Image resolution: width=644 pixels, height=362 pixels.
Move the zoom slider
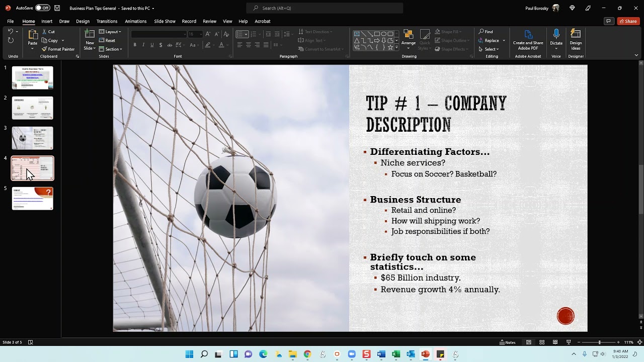[x=599, y=342]
